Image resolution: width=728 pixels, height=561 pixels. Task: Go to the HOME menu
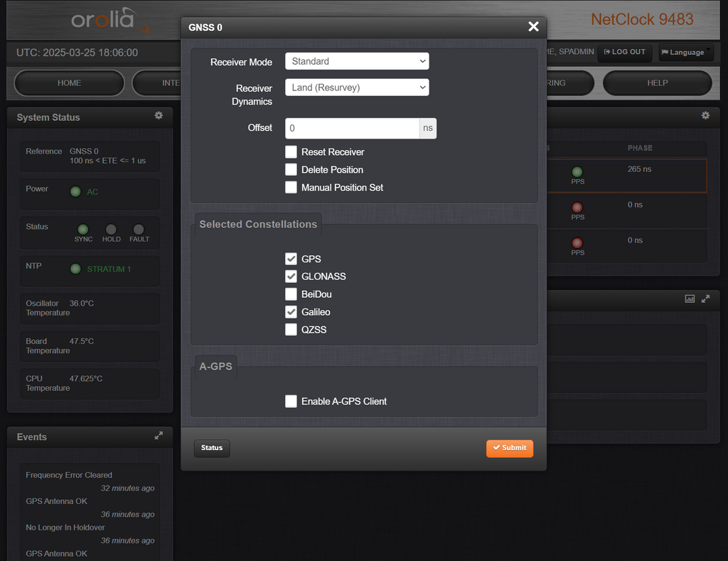coord(69,82)
